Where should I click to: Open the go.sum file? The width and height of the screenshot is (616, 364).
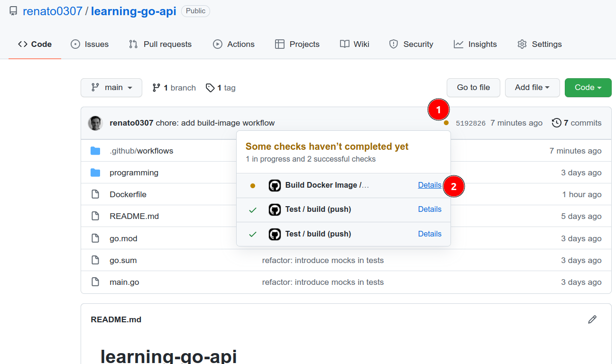(x=123, y=260)
